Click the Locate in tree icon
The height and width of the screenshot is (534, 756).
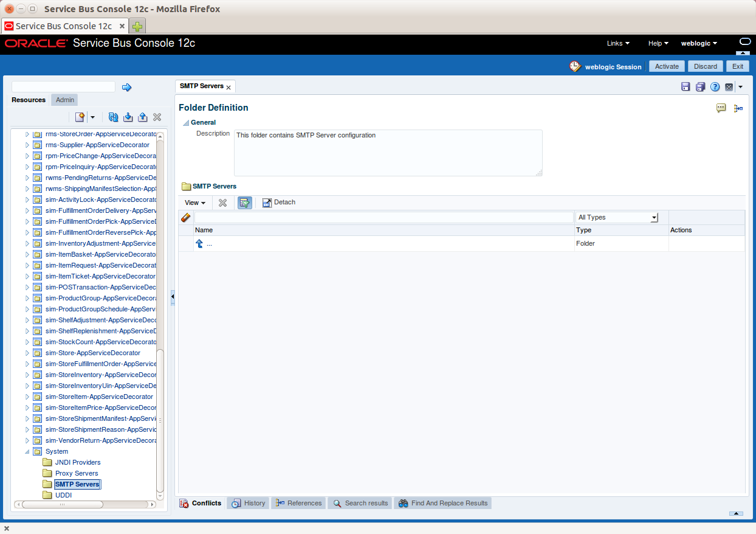click(x=738, y=108)
